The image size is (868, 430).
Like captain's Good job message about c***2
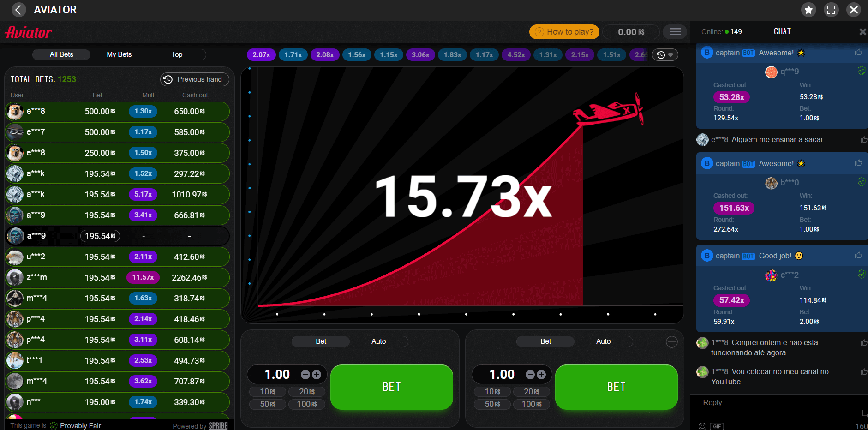[x=858, y=256]
